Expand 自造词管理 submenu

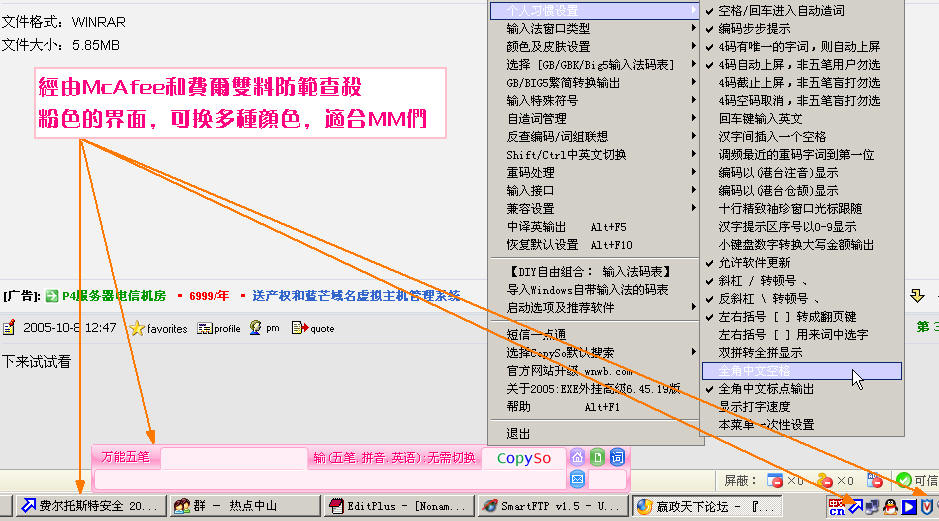pyautogui.click(x=595, y=119)
